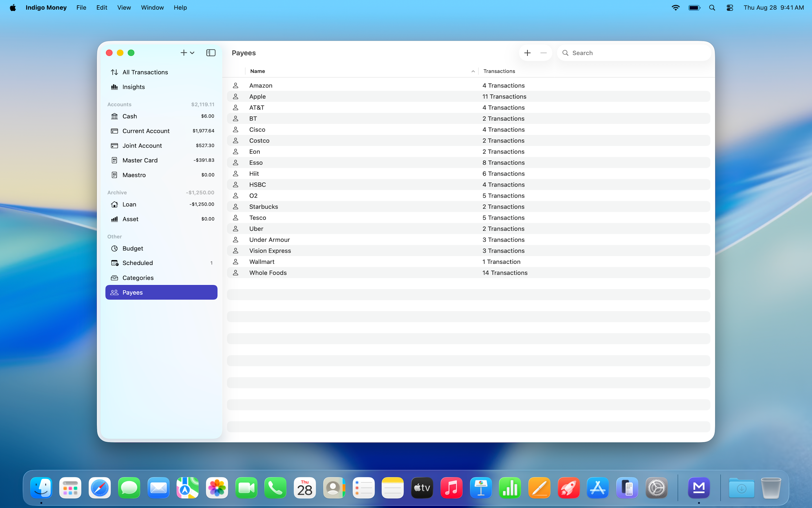The height and width of the screenshot is (508, 812).
Task: Open Spotlight search in menu bar
Action: [x=712, y=7]
